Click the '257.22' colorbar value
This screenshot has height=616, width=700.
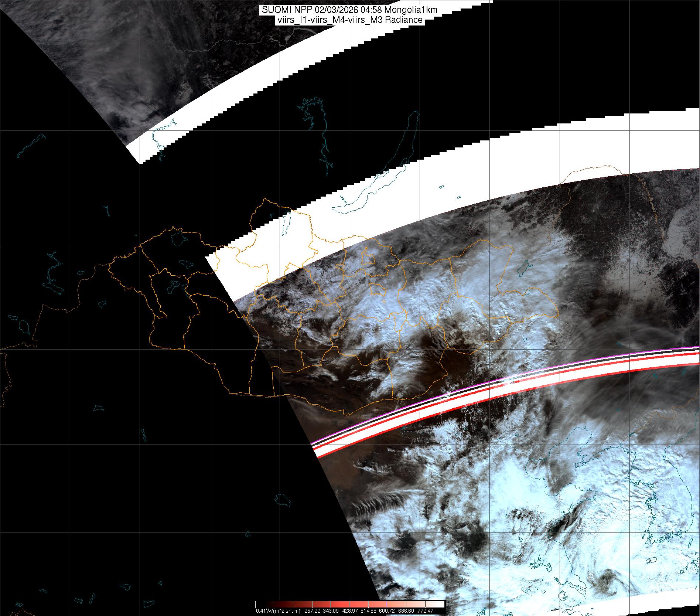point(311,611)
